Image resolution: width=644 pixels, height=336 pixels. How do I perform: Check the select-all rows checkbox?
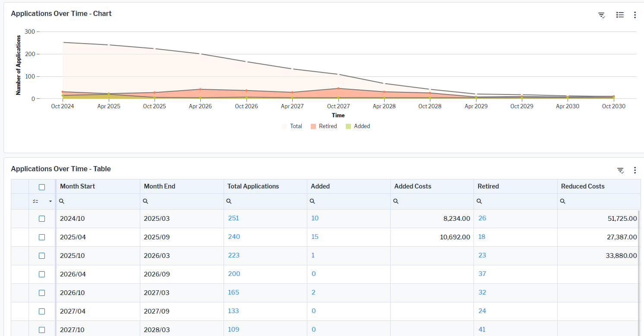tap(42, 187)
